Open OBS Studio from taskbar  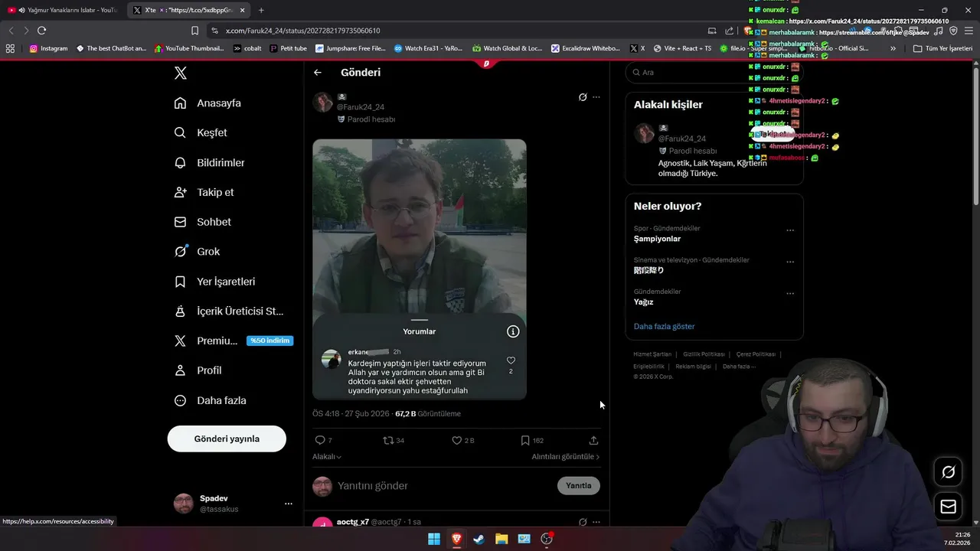click(547, 539)
